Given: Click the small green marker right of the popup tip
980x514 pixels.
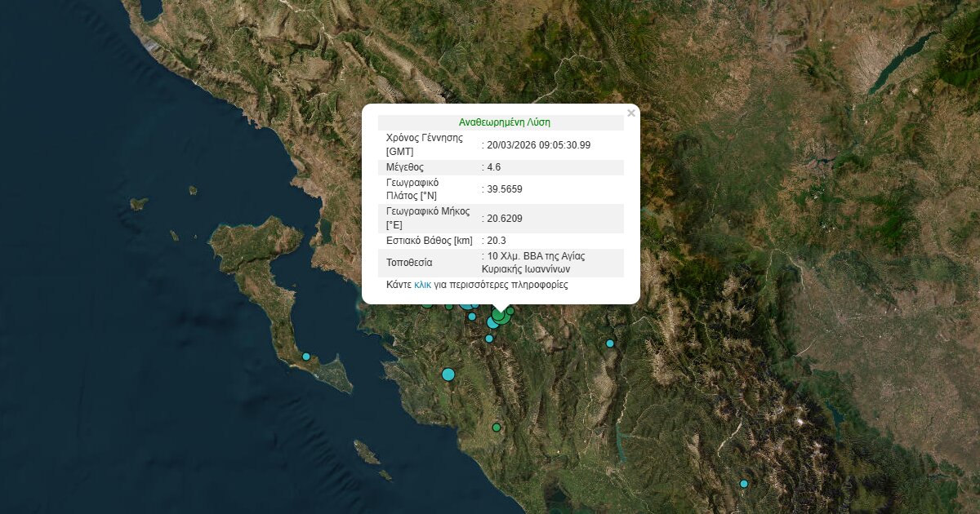Looking at the screenshot, I should 510,310.
